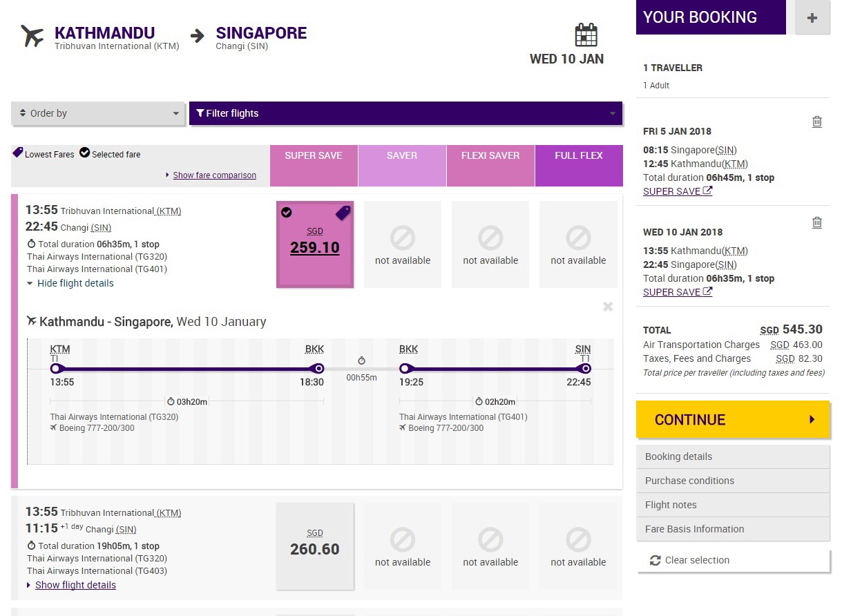
Task: Open the FULL FLEX fare column tab
Action: (x=579, y=166)
